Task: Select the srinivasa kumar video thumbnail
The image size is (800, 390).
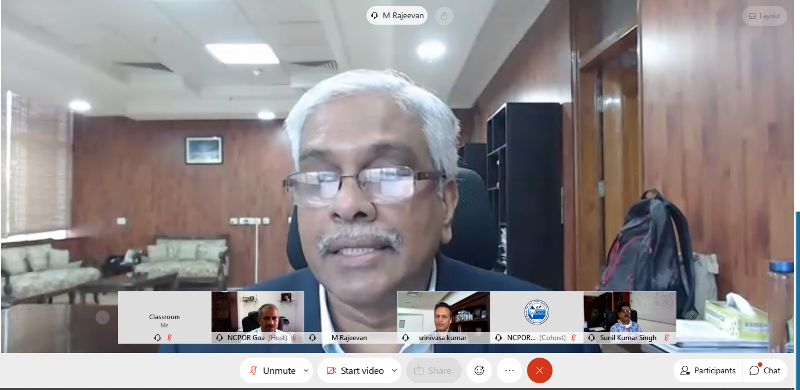Action: [443, 317]
